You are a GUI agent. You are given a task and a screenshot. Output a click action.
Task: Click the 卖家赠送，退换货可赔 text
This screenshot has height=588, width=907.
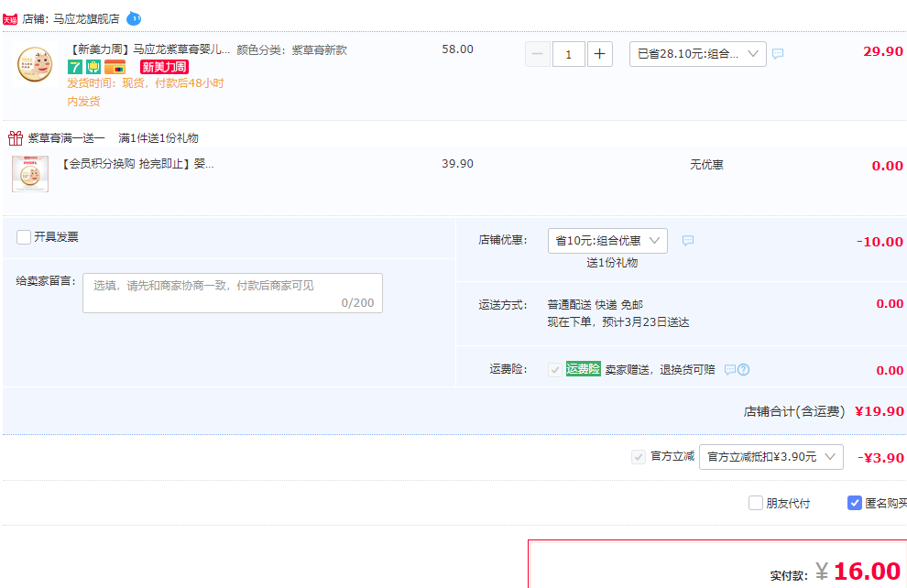point(660,369)
